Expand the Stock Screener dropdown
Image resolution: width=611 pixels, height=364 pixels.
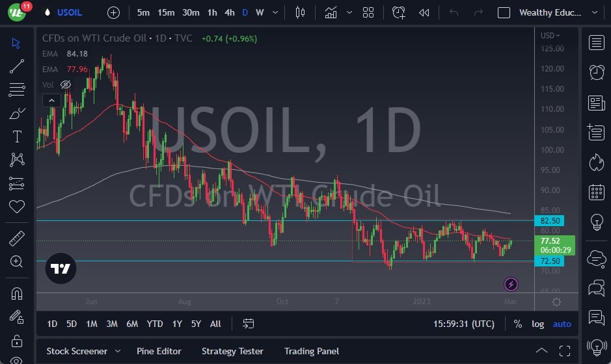[x=118, y=351]
